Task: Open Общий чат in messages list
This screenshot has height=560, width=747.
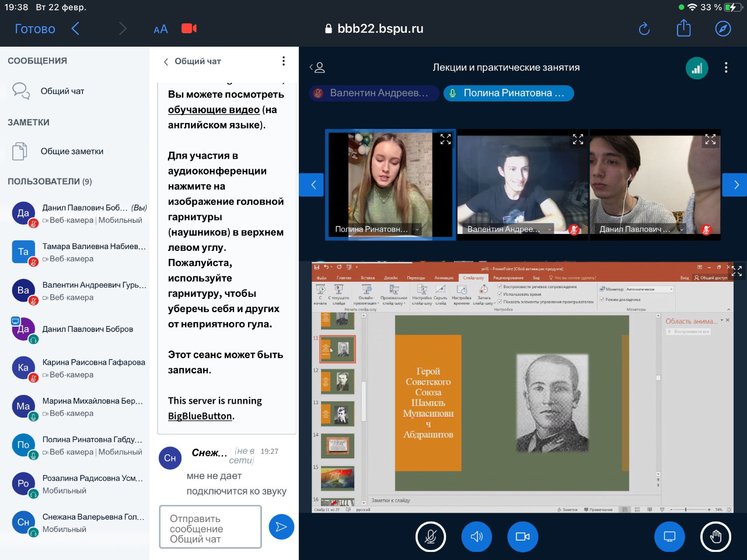Action: click(62, 91)
